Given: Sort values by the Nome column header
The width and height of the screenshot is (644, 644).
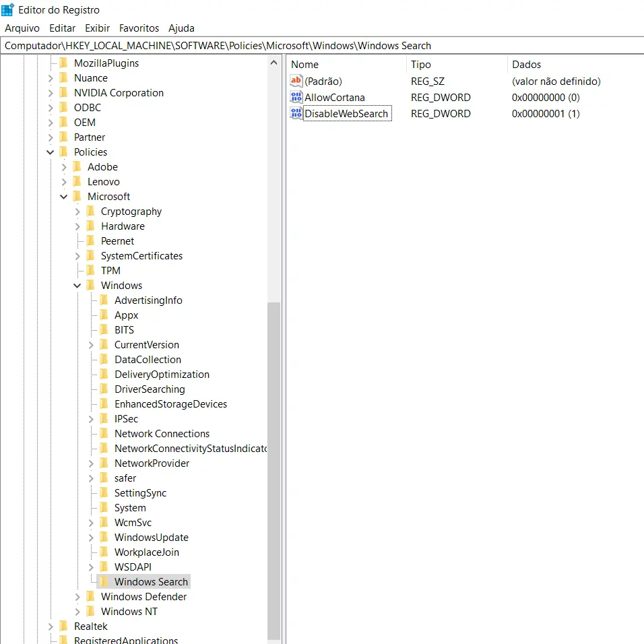Looking at the screenshot, I should (346, 64).
